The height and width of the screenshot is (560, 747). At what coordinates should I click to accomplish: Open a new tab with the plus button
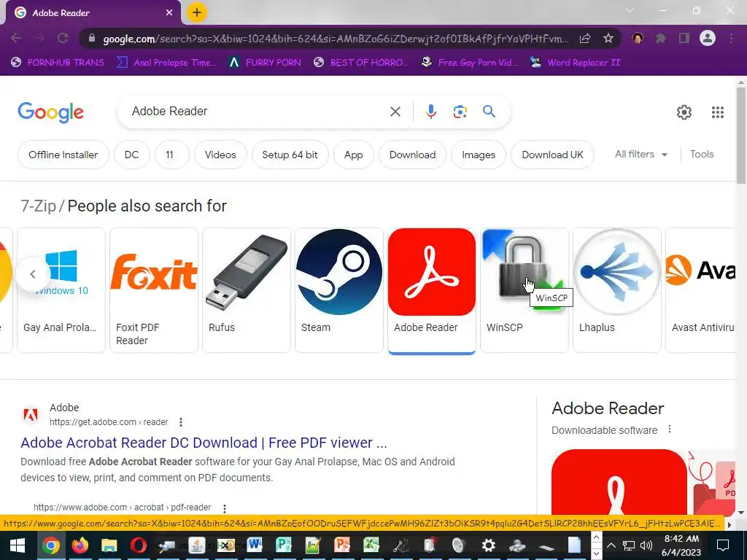[x=197, y=12]
